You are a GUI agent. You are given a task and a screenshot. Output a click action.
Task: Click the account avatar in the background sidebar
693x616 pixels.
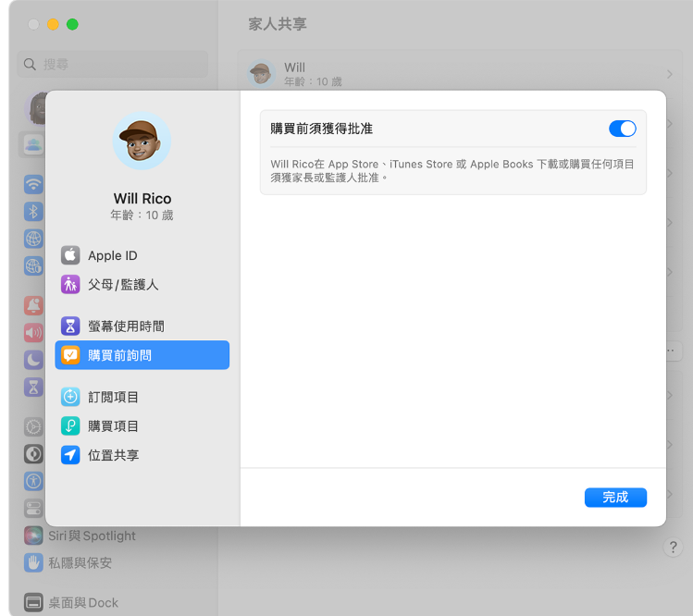36,108
